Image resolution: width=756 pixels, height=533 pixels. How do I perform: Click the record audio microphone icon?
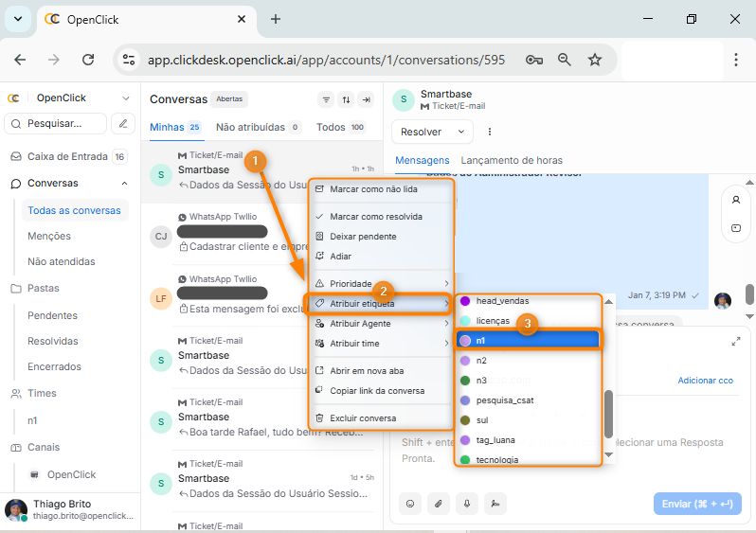pos(466,504)
